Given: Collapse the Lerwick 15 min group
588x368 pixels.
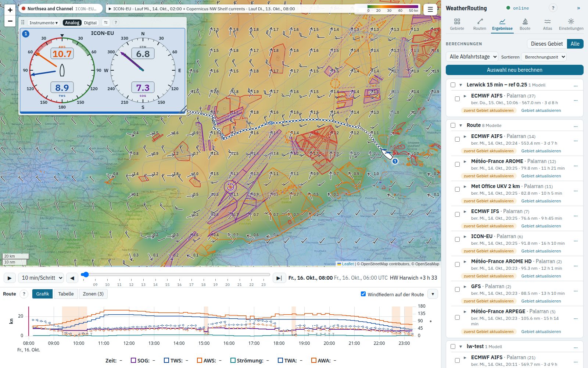Looking at the screenshot, I should [460, 85].
